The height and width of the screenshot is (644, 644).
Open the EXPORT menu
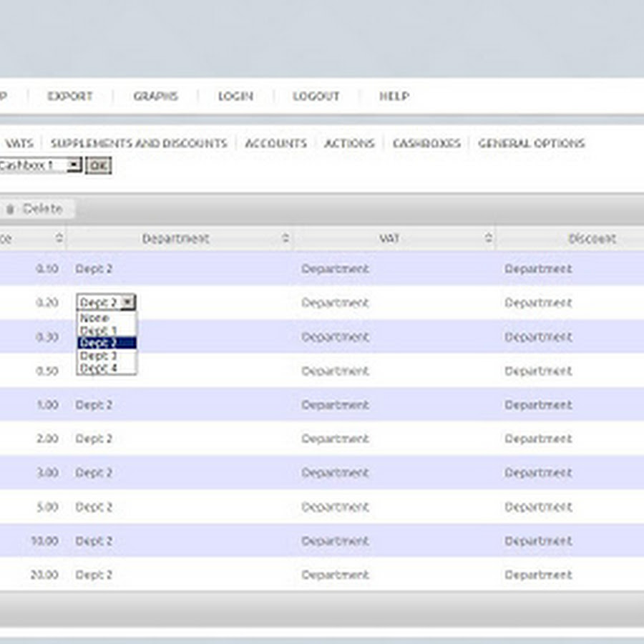tap(70, 96)
